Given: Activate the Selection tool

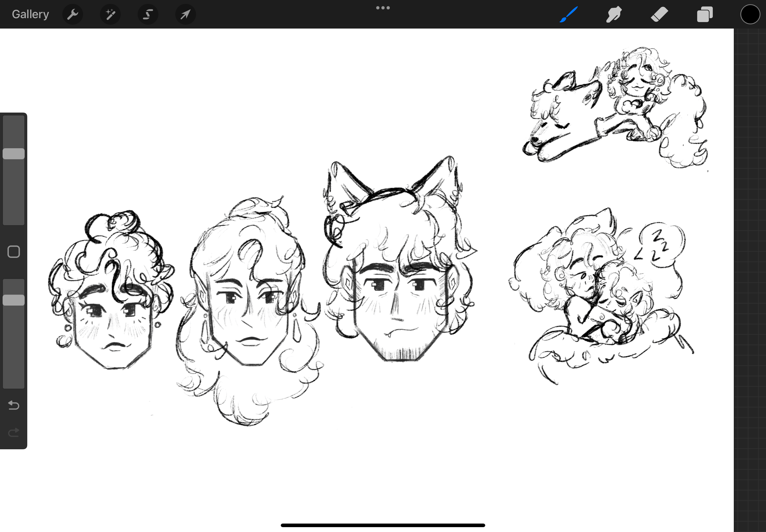Looking at the screenshot, I should tap(148, 14).
